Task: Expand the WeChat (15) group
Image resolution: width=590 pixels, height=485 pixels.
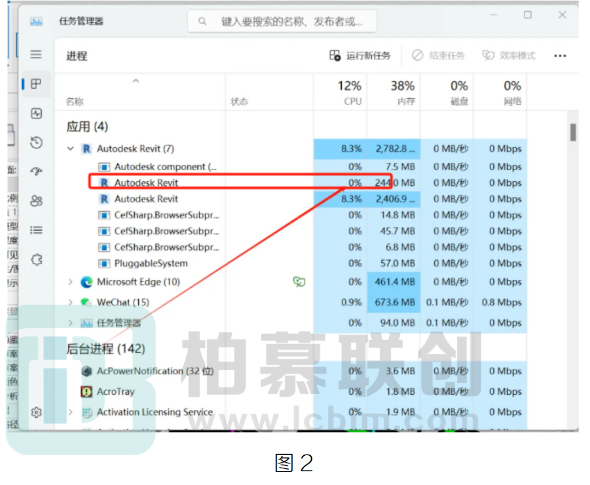Action: coord(70,302)
